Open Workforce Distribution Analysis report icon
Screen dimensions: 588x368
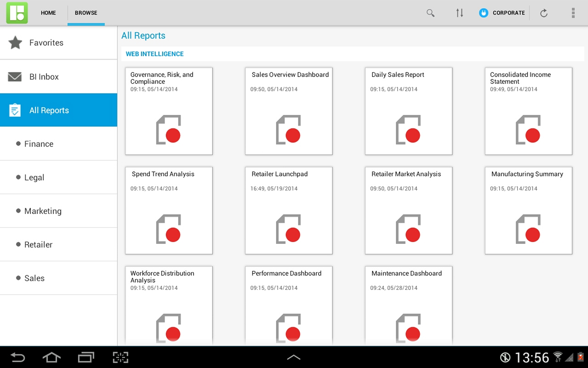[169, 328]
